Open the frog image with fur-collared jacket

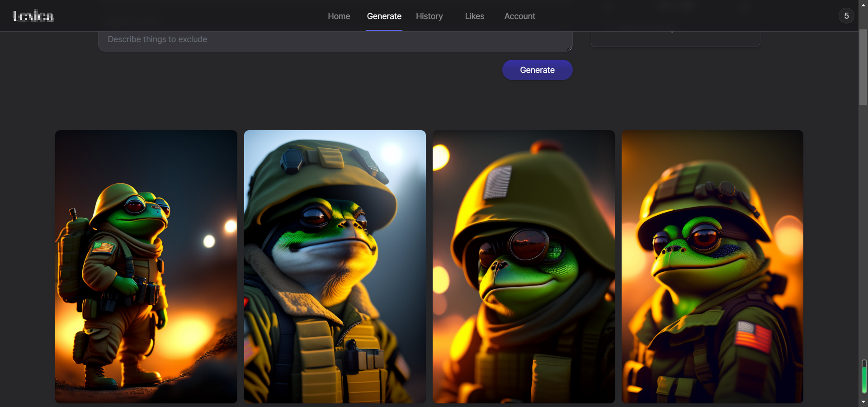pos(335,267)
